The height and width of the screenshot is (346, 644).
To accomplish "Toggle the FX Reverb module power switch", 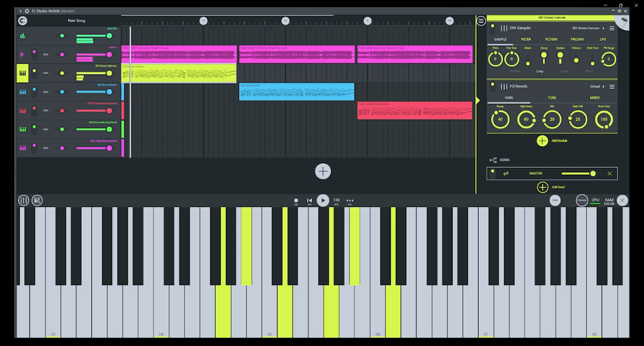I will 493,86.
